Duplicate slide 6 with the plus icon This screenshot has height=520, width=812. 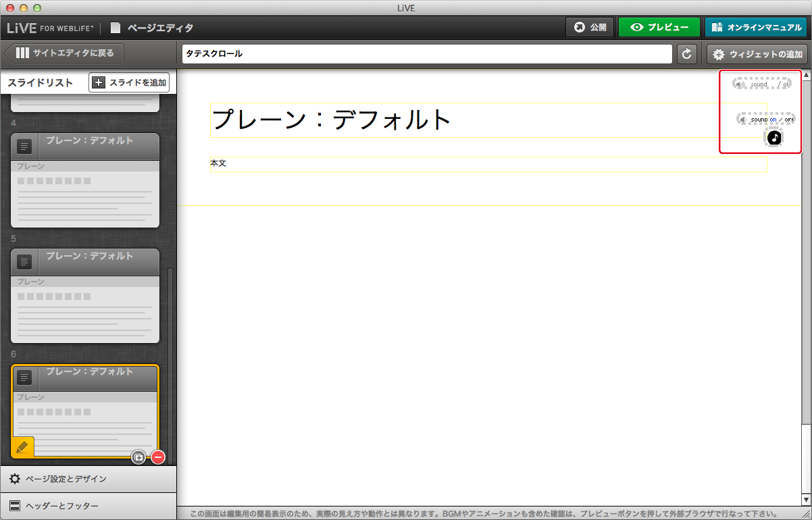138,457
